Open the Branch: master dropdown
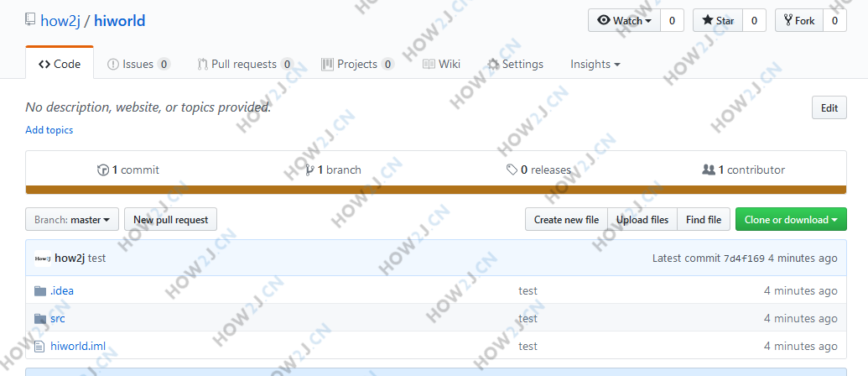Image resolution: width=868 pixels, height=376 pixels. [72, 220]
